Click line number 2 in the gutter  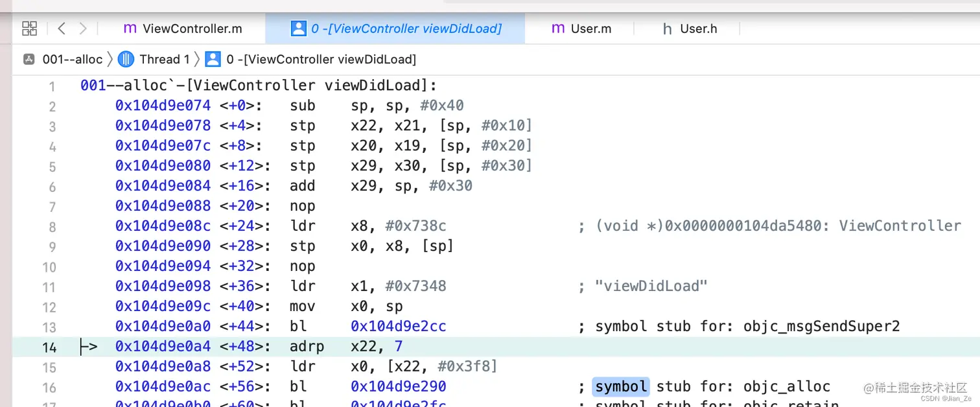pyautogui.click(x=52, y=106)
